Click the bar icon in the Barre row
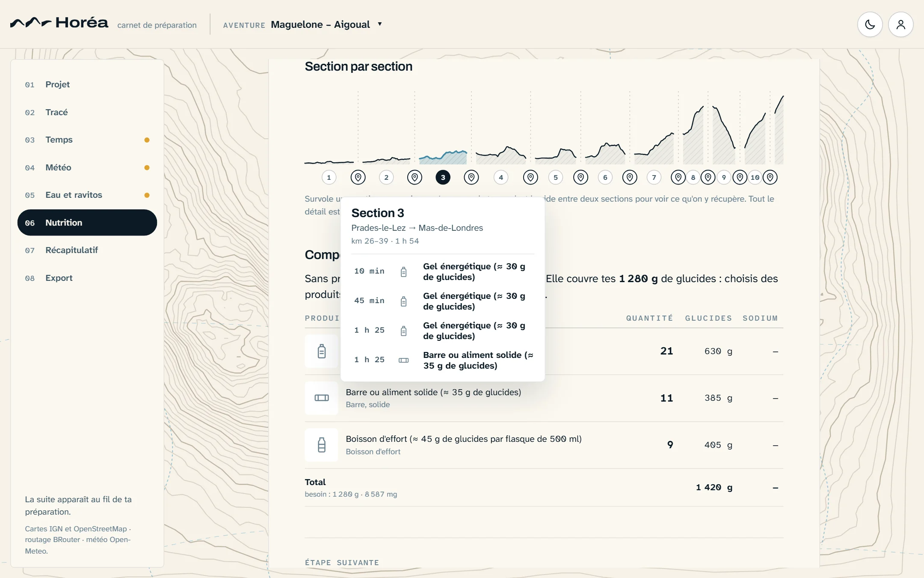This screenshot has width=924, height=578. [x=322, y=398]
